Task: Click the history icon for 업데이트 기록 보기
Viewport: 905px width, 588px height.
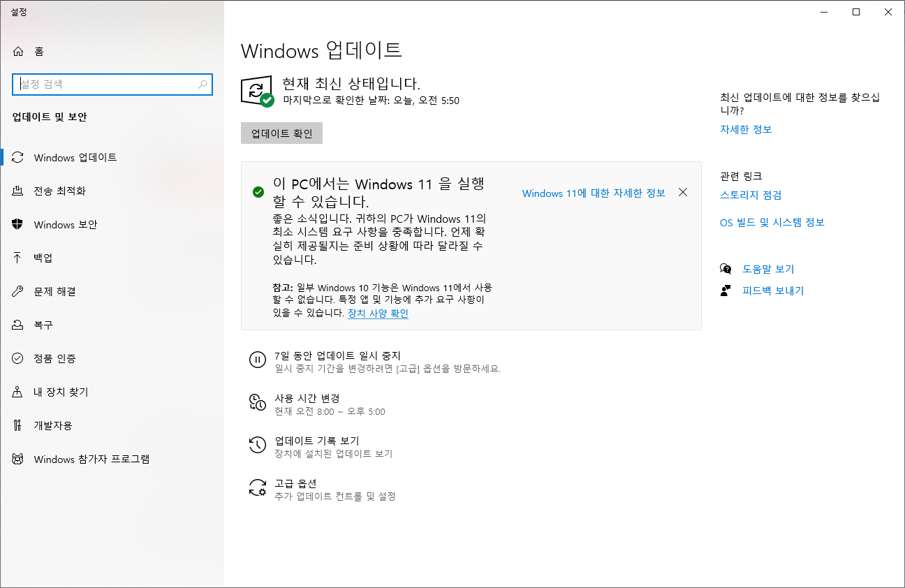Action: pyautogui.click(x=258, y=446)
